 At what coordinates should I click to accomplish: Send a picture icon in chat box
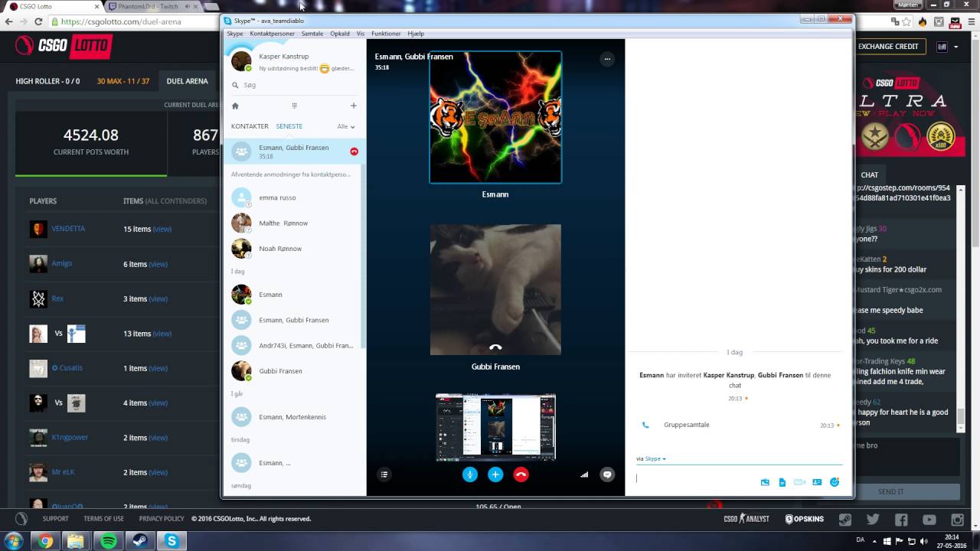[765, 482]
